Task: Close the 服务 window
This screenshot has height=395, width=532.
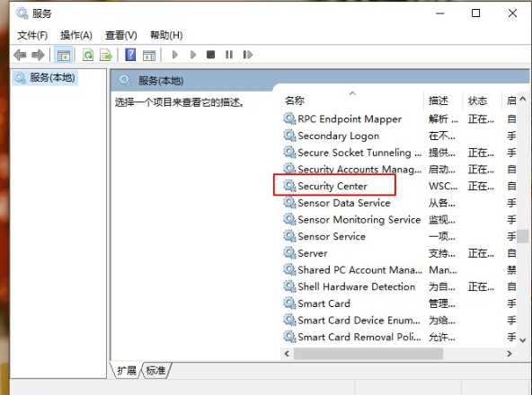Action: click(512, 13)
